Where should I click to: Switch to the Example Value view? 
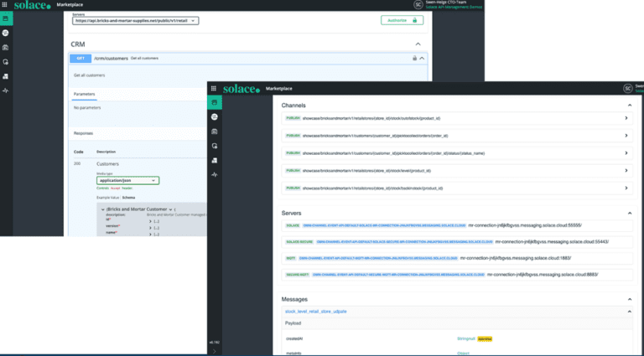pyautogui.click(x=107, y=198)
